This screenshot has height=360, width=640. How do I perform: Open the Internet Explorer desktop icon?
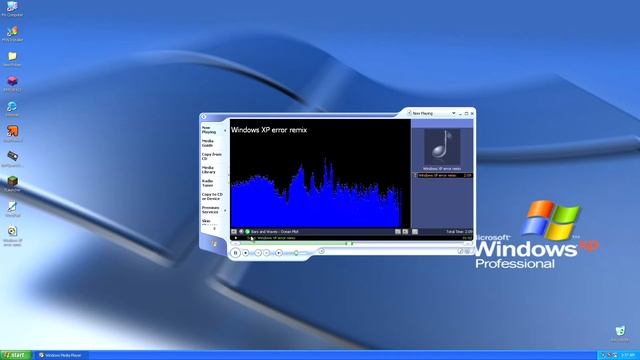pyautogui.click(x=12, y=109)
